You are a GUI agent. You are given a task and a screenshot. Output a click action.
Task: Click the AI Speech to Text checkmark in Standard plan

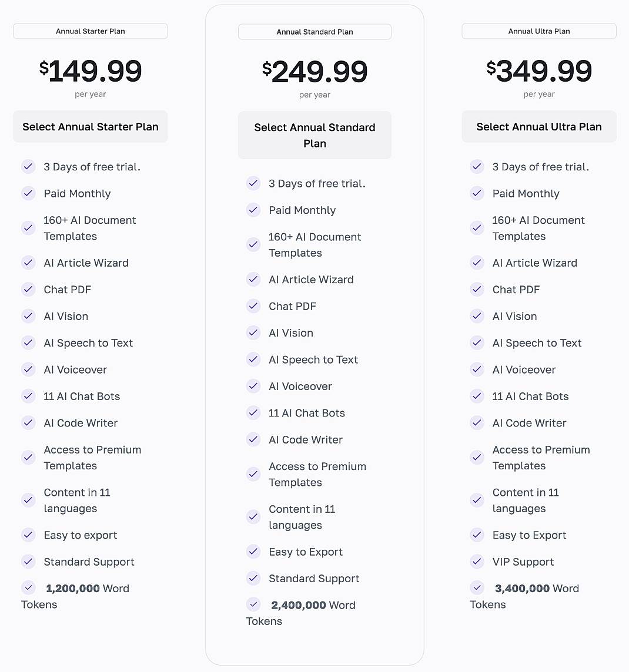(x=253, y=359)
